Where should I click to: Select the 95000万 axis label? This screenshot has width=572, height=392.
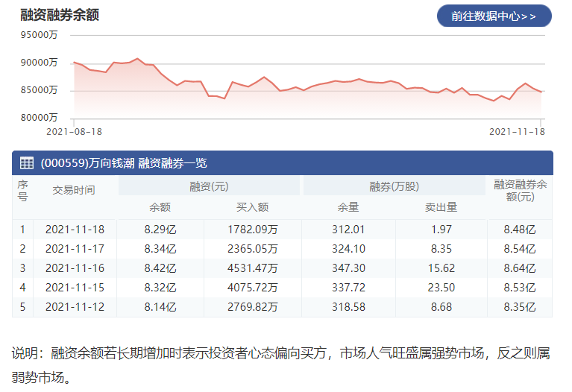point(39,35)
